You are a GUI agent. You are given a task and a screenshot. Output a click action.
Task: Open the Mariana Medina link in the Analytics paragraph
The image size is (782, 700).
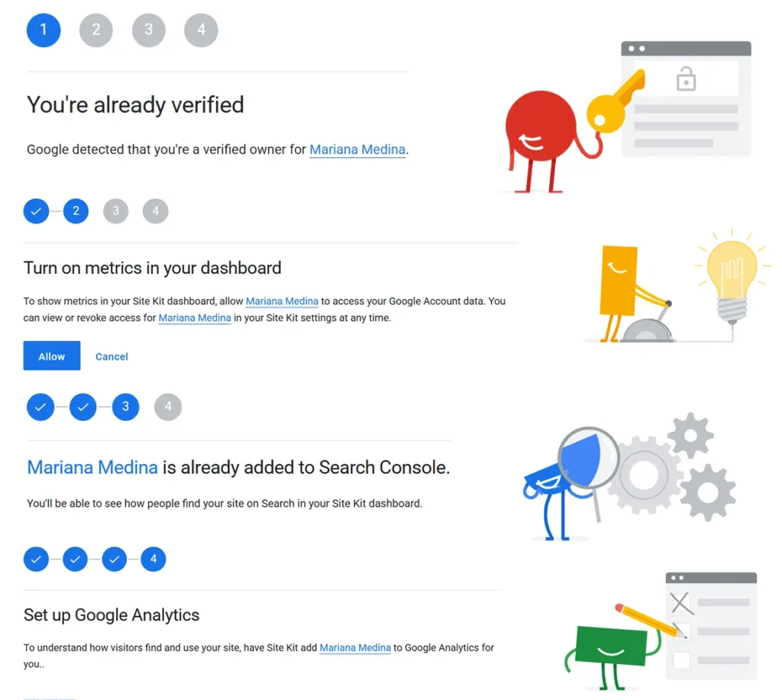click(x=355, y=647)
